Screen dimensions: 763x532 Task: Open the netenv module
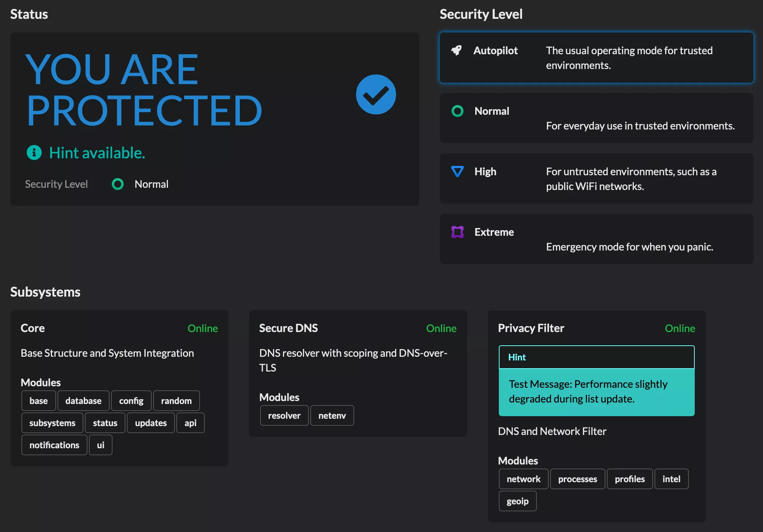click(332, 416)
